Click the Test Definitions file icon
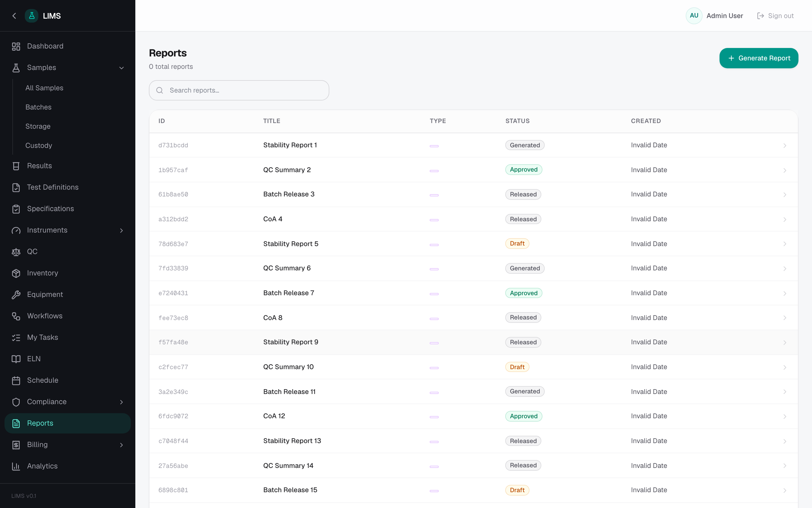The height and width of the screenshot is (508, 812). coord(16,187)
